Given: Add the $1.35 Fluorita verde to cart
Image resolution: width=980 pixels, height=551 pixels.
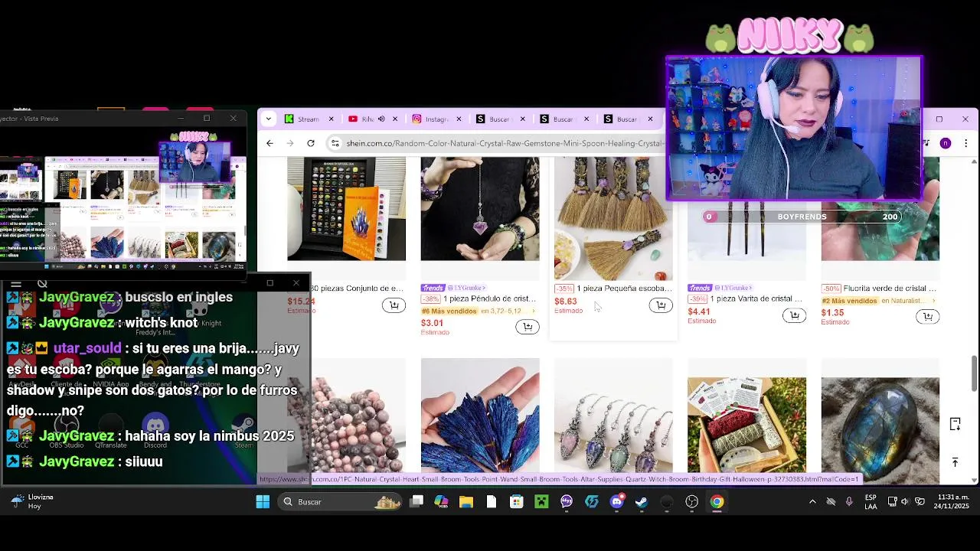Looking at the screenshot, I should [x=927, y=316].
